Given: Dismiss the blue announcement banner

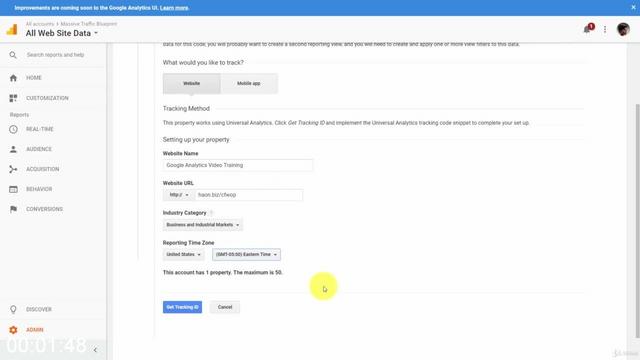Looking at the screenshot, I should click(633, 7).
